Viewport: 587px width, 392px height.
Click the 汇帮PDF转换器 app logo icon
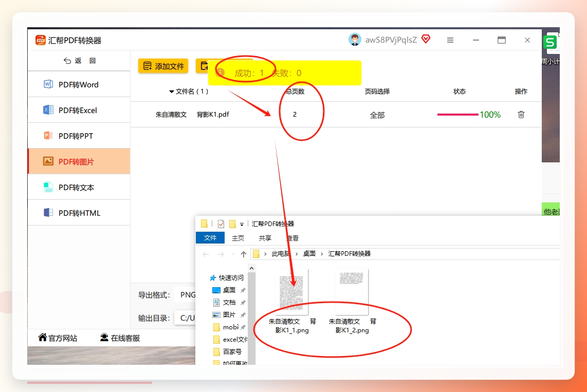(x=41, y=40)
